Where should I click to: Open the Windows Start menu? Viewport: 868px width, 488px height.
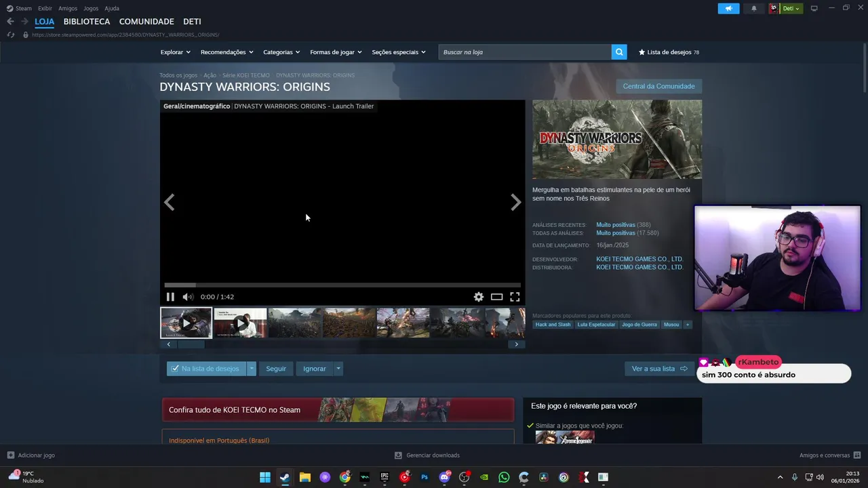click(x=265, y=477)
